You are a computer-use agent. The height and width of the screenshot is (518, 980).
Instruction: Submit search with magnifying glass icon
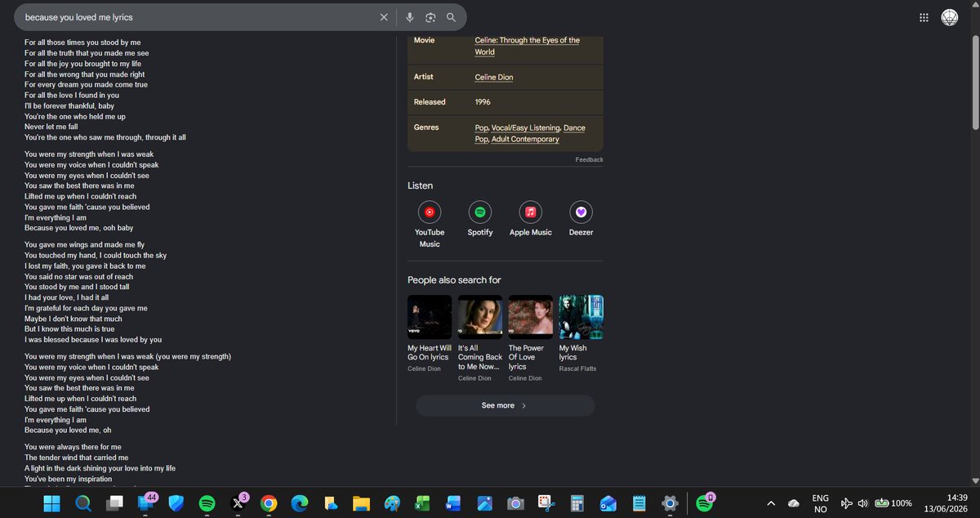pos(451,17)
